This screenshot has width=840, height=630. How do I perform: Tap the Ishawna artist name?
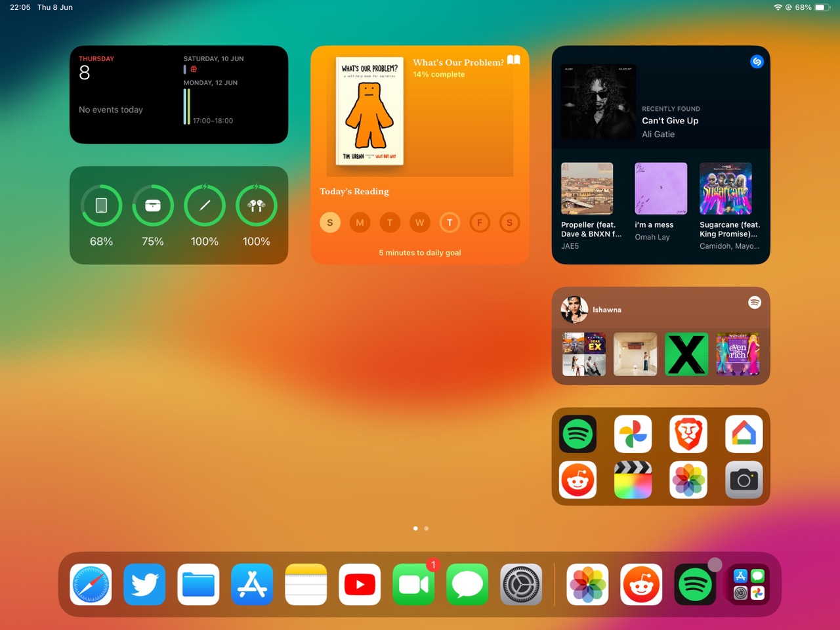[x=607, y=310]
